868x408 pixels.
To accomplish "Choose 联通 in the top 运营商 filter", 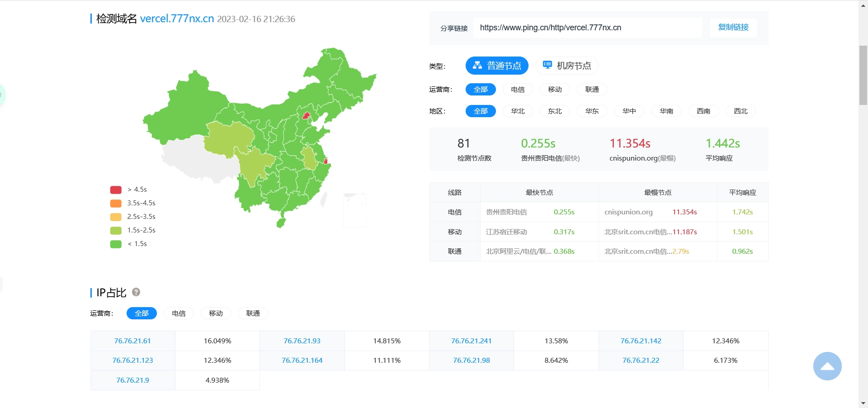I will 592,90.
